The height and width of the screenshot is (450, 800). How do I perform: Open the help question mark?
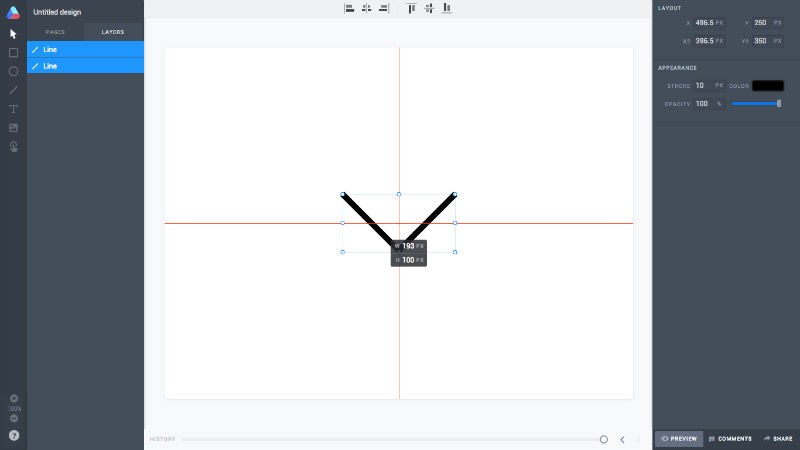tap(14, 435)
